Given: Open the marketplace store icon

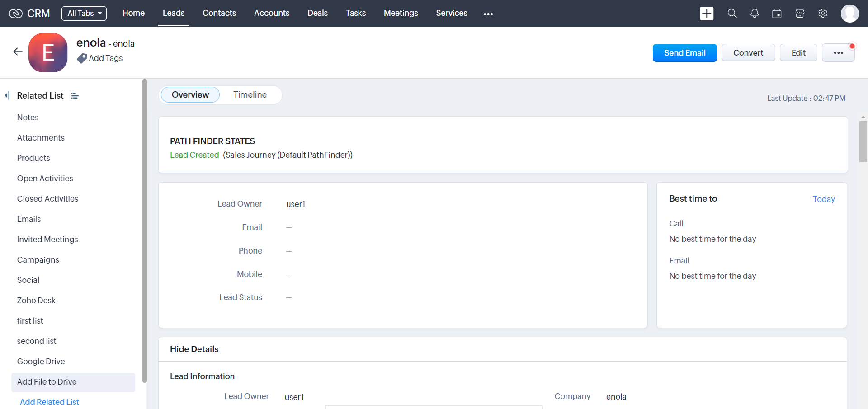Looking at the screenshot, I should pyautogui.click(x=800, y=14).
